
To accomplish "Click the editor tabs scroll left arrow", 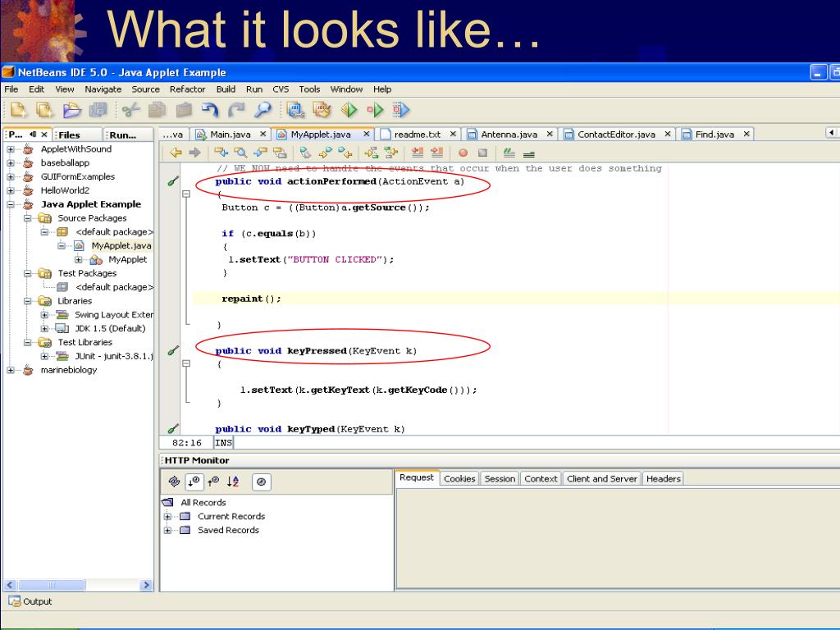I will [832, 132].
